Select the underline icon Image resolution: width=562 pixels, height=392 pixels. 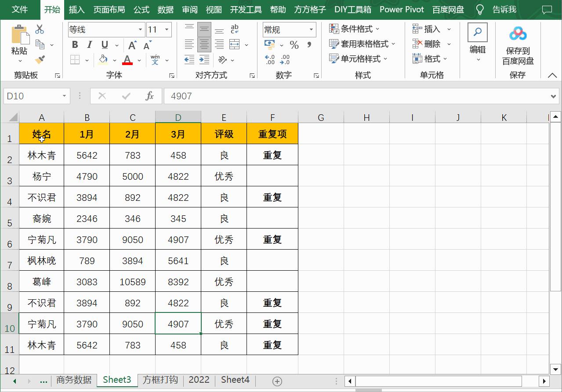104,44
